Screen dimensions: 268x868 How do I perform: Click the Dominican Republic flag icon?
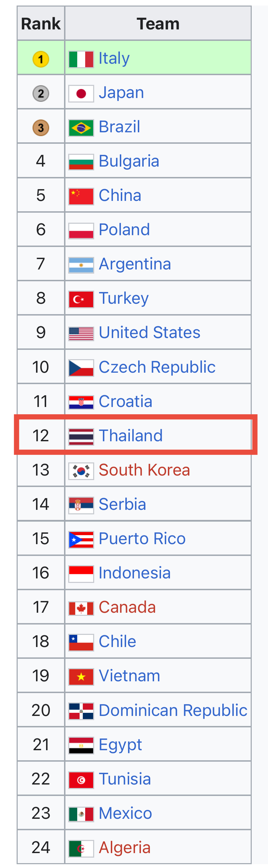coord(81,711)
